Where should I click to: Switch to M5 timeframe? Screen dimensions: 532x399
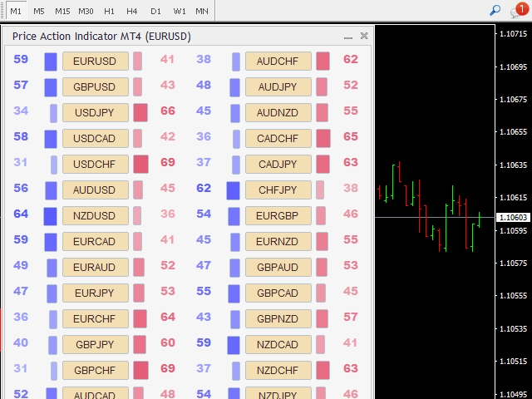[39, 11]
